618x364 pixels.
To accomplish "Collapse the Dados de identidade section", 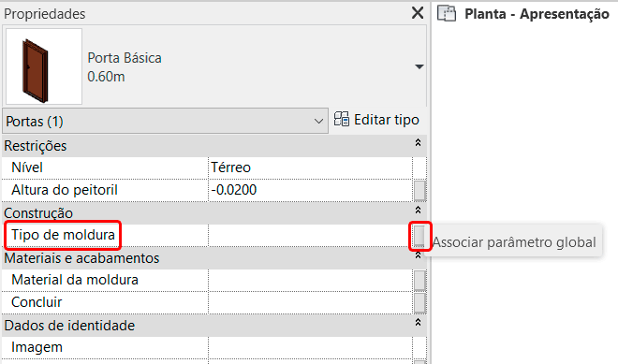I will (419, 322).
